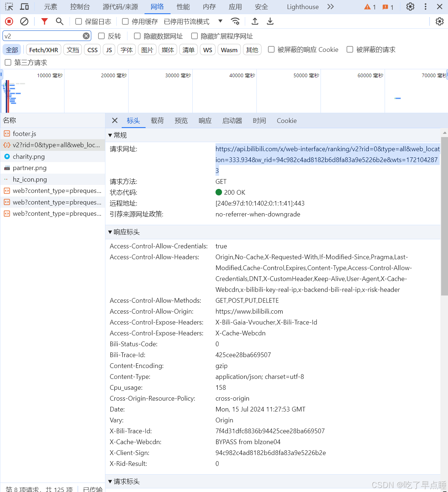Viewport: 448px width, 492px height.
Task: Select the v2?rid=0 ranking request
Action: pyautogui.click(x=53, y=145)
